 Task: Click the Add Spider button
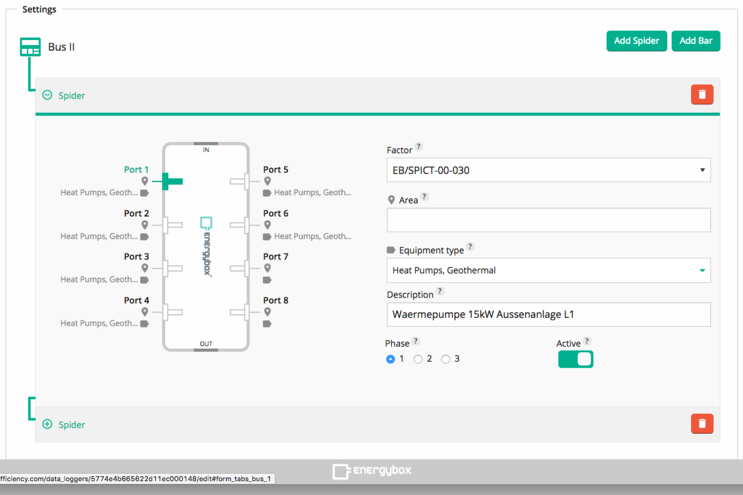point(636,41)
